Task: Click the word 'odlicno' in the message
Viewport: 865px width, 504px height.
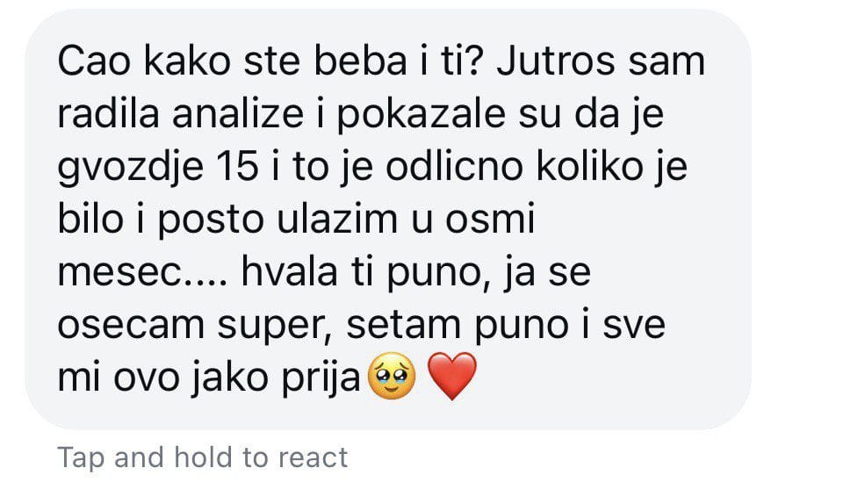Action: click(454, 167)
